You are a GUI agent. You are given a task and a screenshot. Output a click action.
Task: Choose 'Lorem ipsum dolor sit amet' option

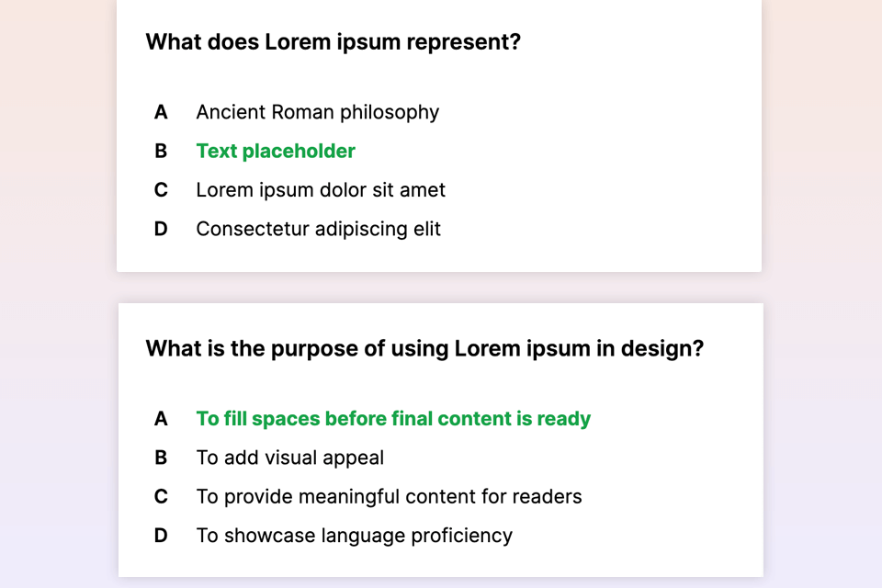pos(321,190)
